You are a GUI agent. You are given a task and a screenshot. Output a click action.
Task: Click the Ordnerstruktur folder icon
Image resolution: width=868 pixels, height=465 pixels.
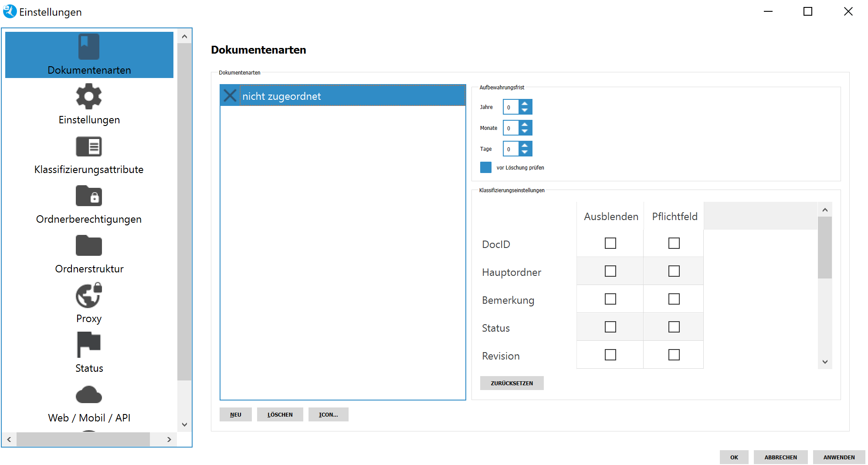[x=88, y=246]
